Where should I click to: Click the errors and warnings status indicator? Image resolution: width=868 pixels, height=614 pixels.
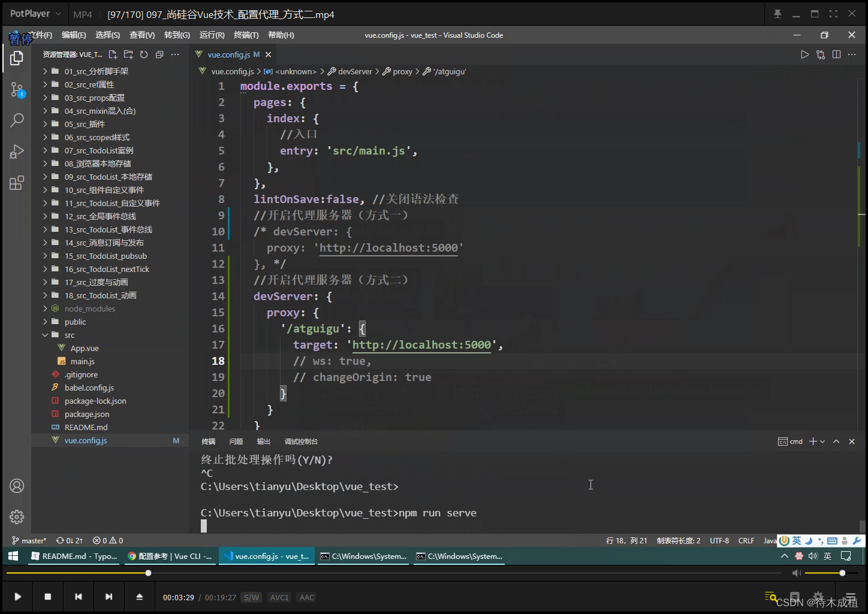point(108,540)
